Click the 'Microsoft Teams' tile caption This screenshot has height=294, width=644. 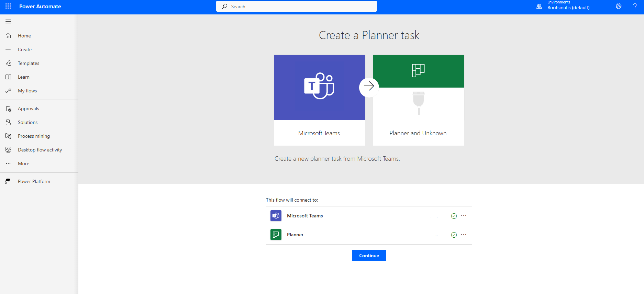[x=319, y=133]
